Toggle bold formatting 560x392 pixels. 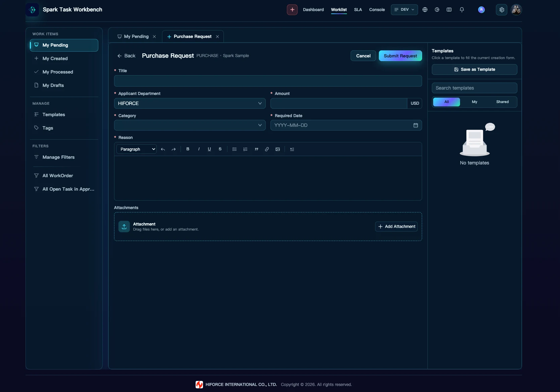188,149
